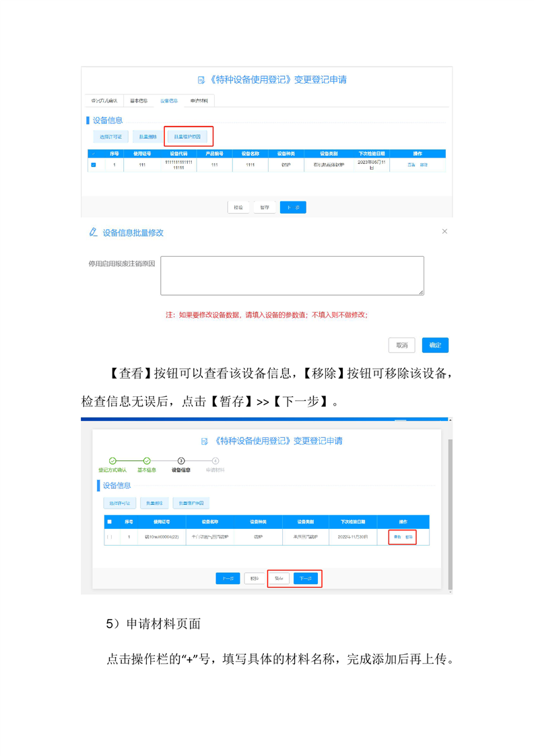Click the pencil edit icon beside 设备信息批量修改
Screen dimensions: 534x756
coord(94,232)
